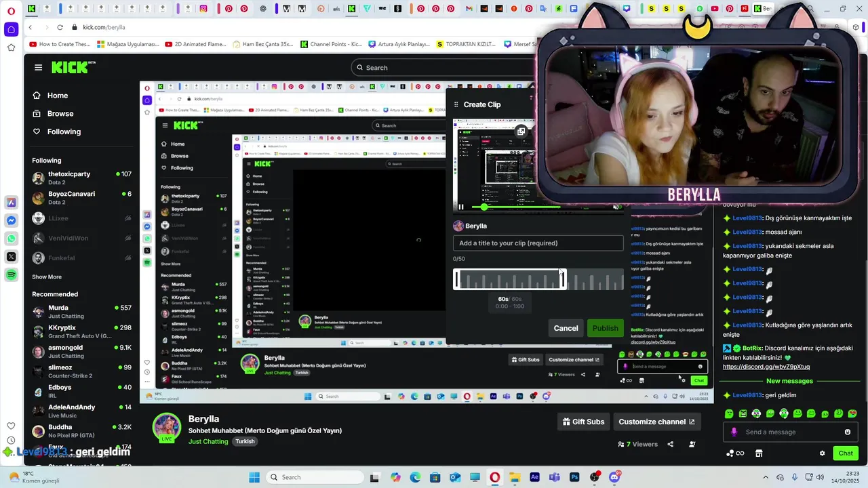Viewport: 868px width, 488px height.
Task: Show hidden system tray icons
Action: point(766,477)
